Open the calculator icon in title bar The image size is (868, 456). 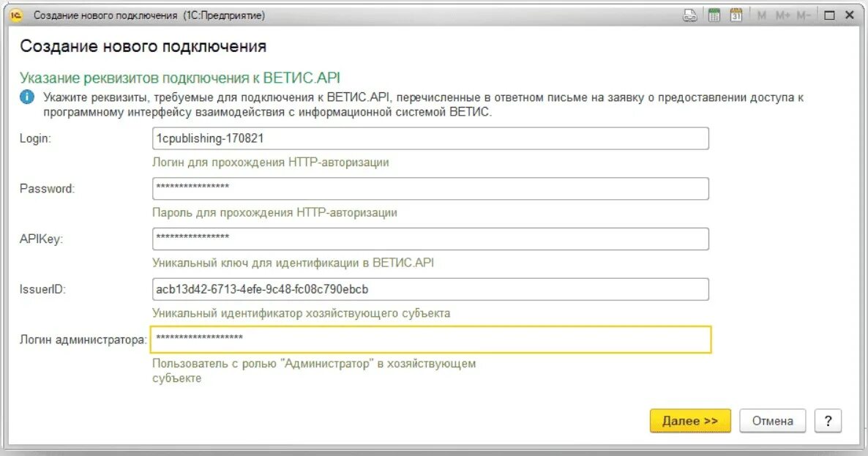click(714, 15)
